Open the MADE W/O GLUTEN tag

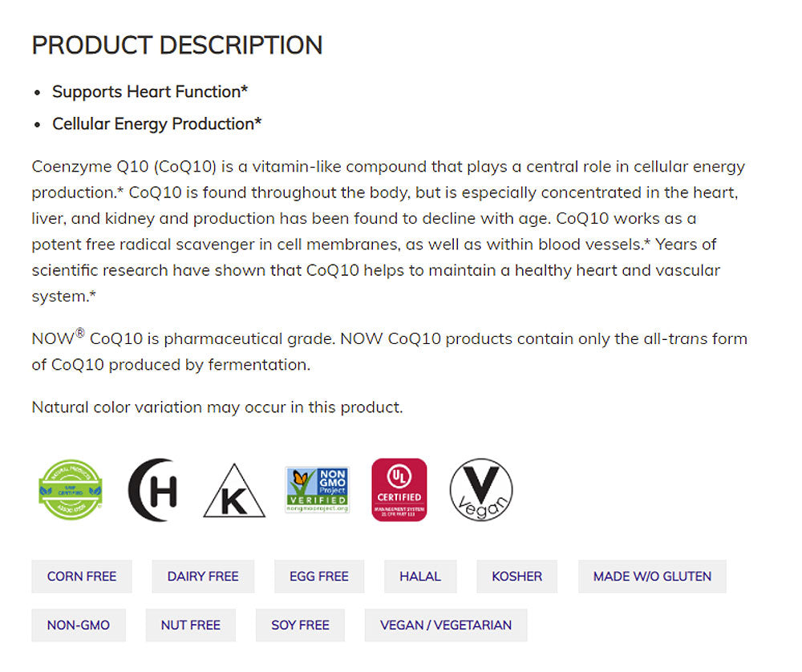coord(652,577)
